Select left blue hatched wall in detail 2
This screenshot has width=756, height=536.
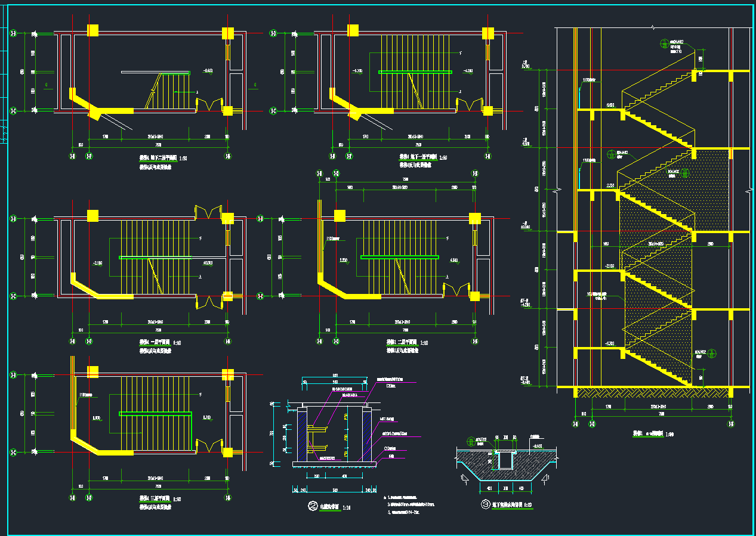(x=302, y=435)
